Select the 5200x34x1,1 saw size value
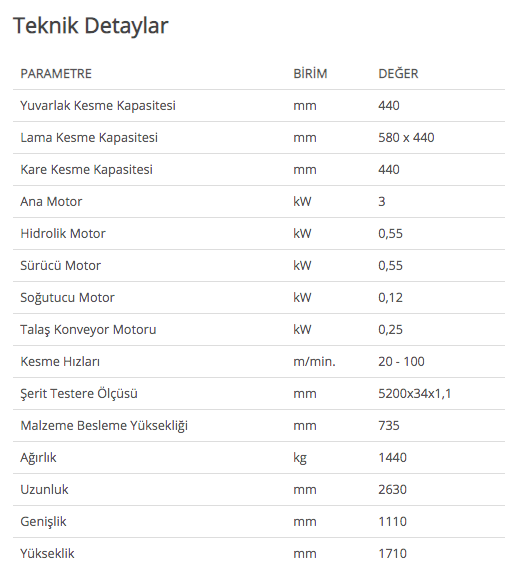 point(415,394)
